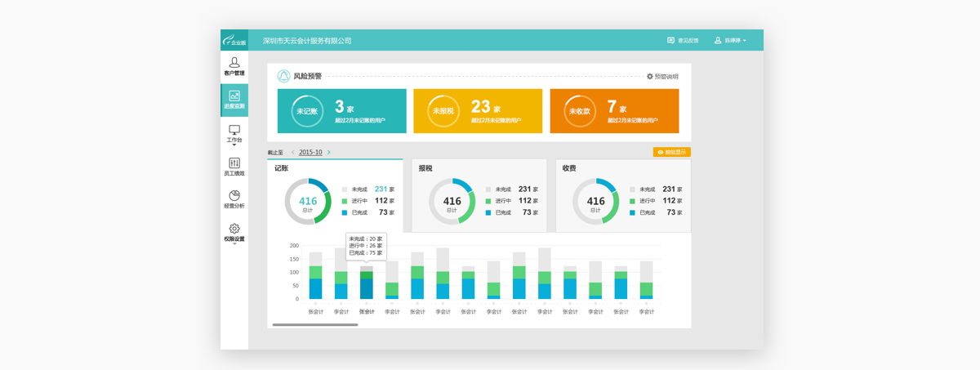Switch to the 收费 tab panel

pos(622,196)
